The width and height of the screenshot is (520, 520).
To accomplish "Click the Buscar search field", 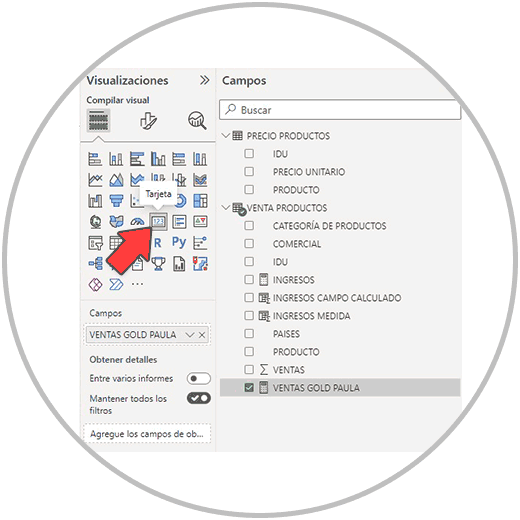I will [340, 110].
